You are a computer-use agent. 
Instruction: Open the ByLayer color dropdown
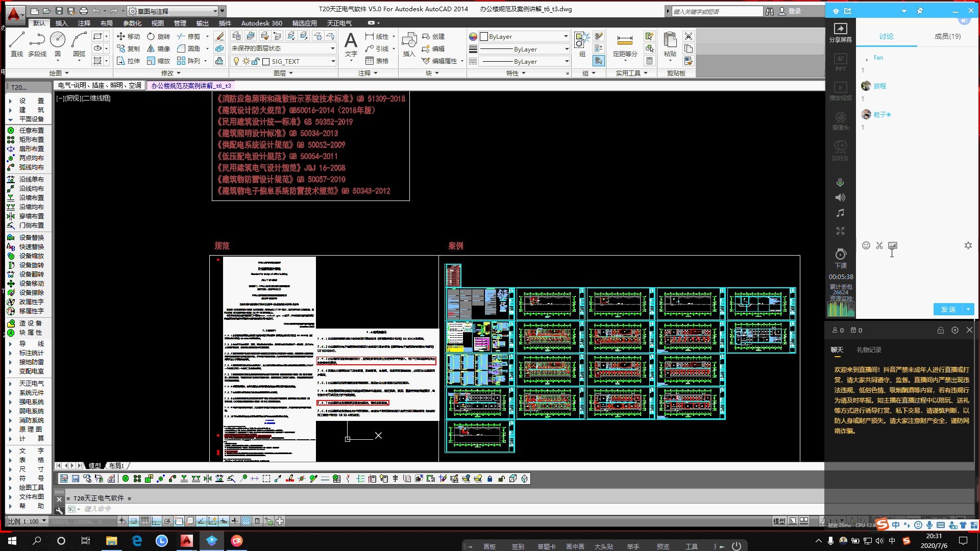pyautogui.click(x=524, y=36)
